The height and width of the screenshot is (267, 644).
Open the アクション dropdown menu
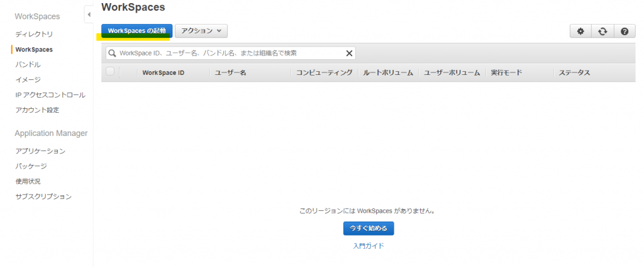pos(201,30)
